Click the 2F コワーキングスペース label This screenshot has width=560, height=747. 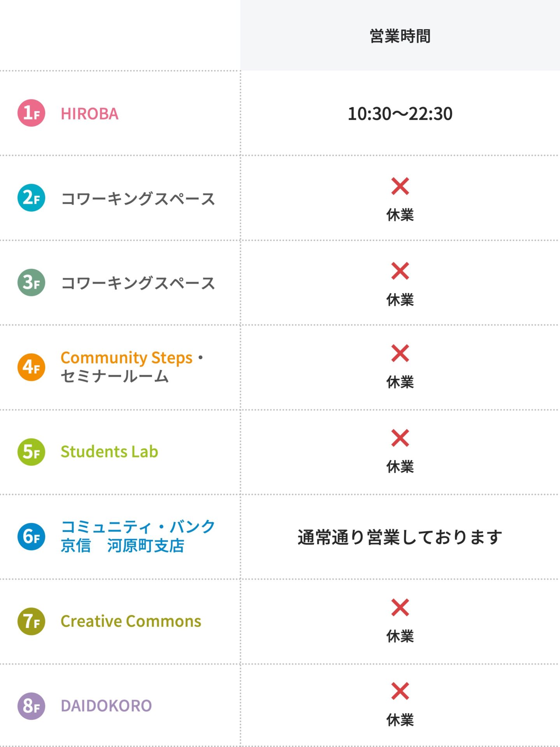point(138,198)
